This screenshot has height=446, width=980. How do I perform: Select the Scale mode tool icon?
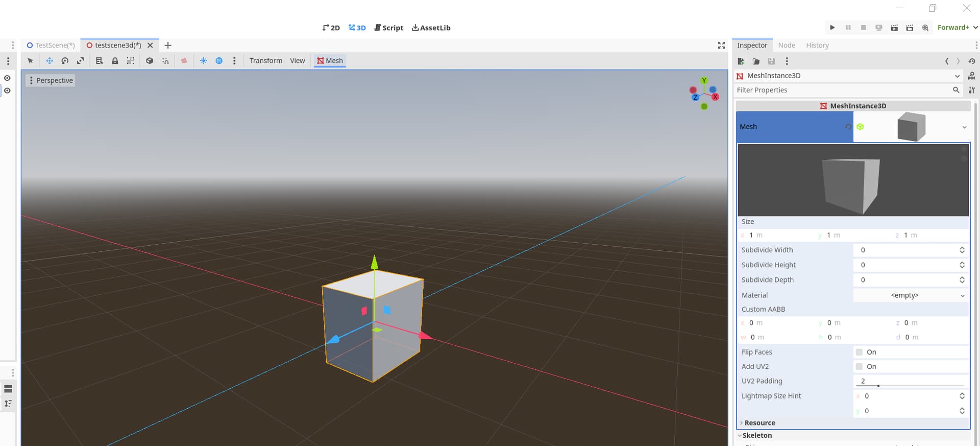80,61
